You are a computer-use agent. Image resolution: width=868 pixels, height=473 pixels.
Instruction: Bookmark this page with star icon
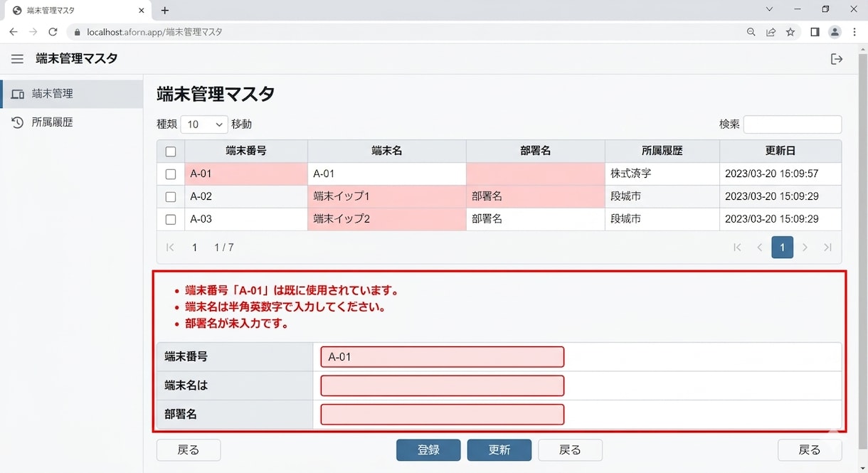coord(790,32)
